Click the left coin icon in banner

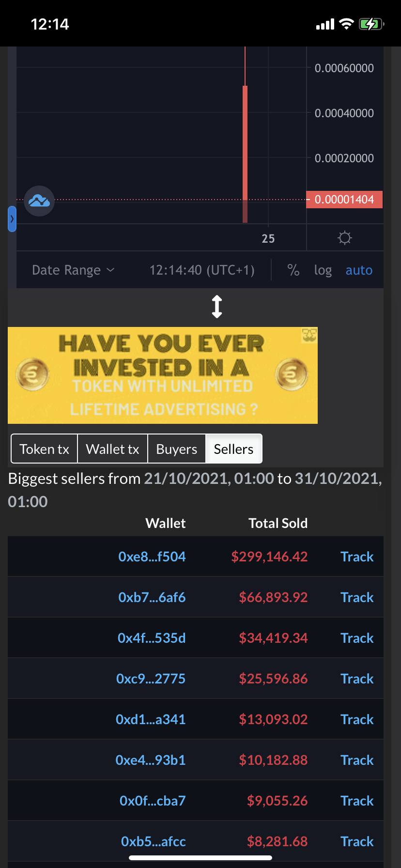click(x=32, y=374)
